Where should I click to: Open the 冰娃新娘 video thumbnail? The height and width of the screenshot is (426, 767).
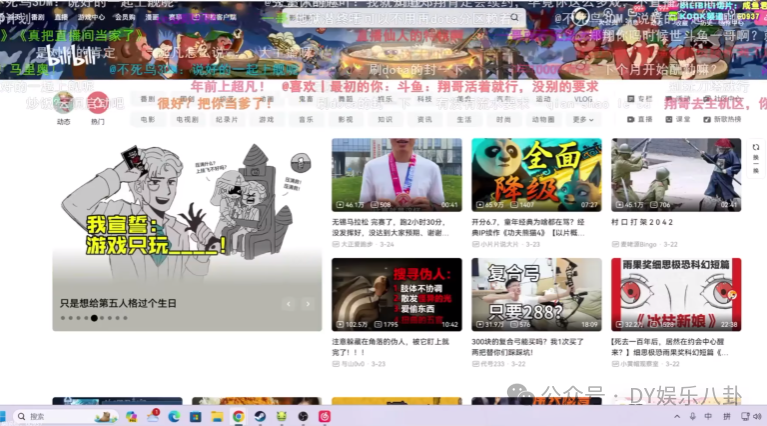point(676,294)
